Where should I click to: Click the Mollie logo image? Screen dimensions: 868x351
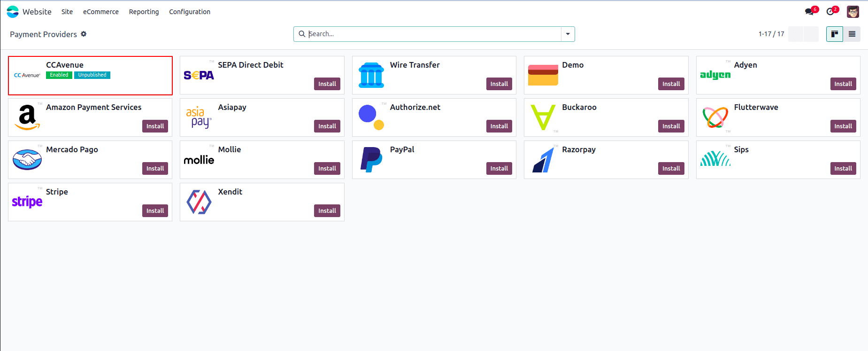click(x=199, y=160)
